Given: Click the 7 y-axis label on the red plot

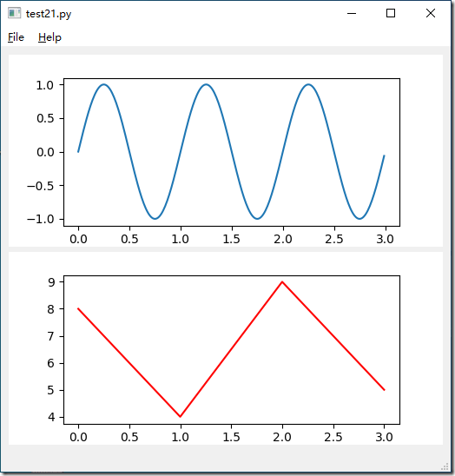Looking at the screenshot, I should [51, 336].
